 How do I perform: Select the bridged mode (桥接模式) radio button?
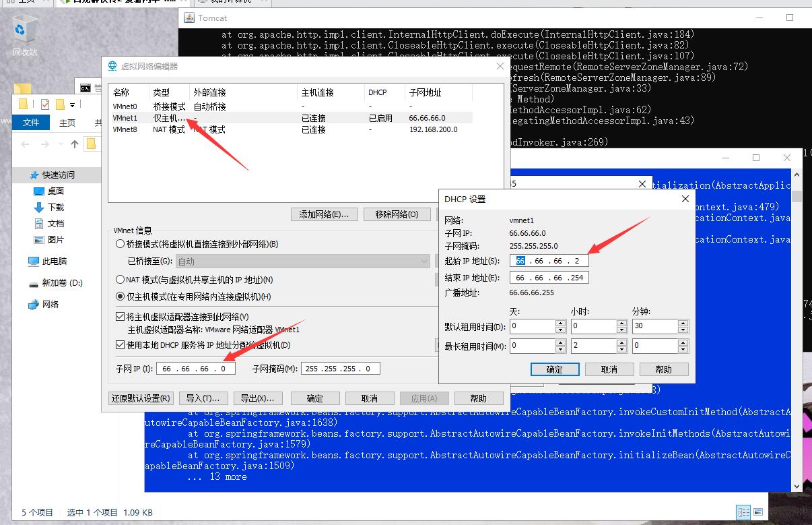coord(121,244)
